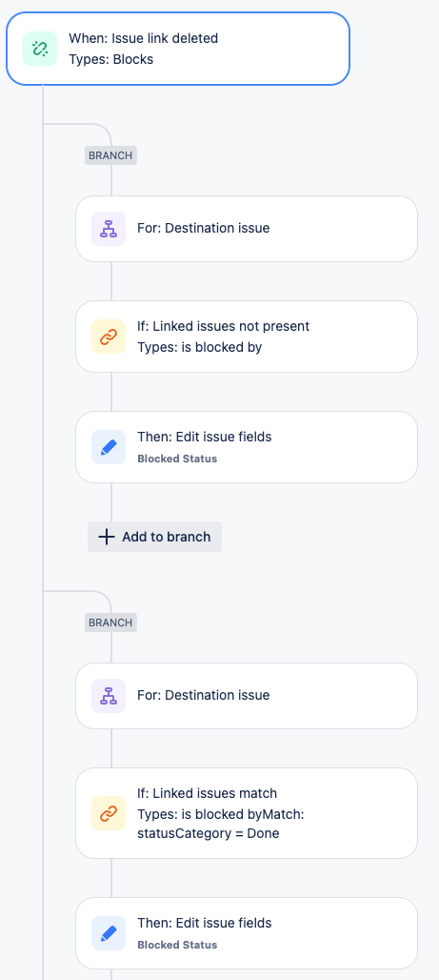Click the plus icon next to Add to branch
The image size is (439, 980).
point(107,537)
